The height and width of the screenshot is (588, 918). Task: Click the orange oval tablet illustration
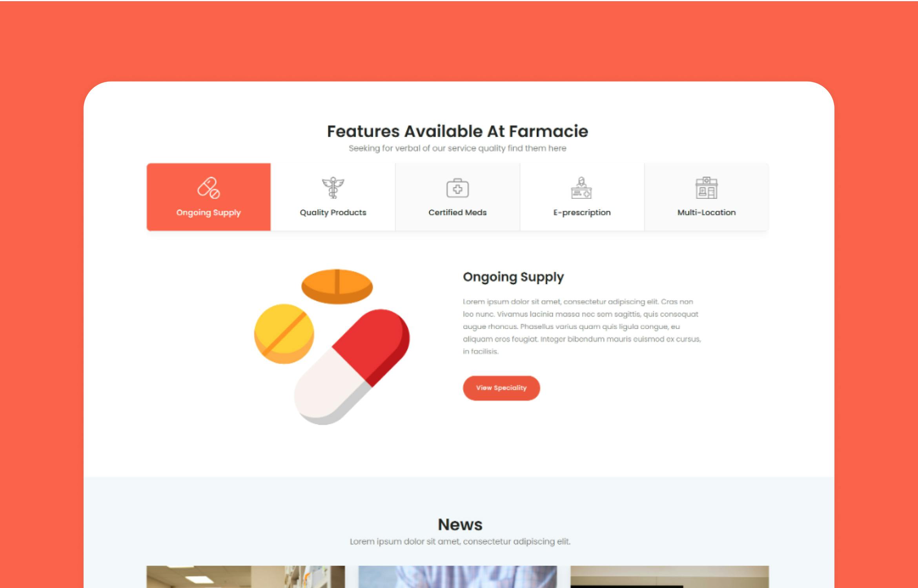tap(337, 287)
